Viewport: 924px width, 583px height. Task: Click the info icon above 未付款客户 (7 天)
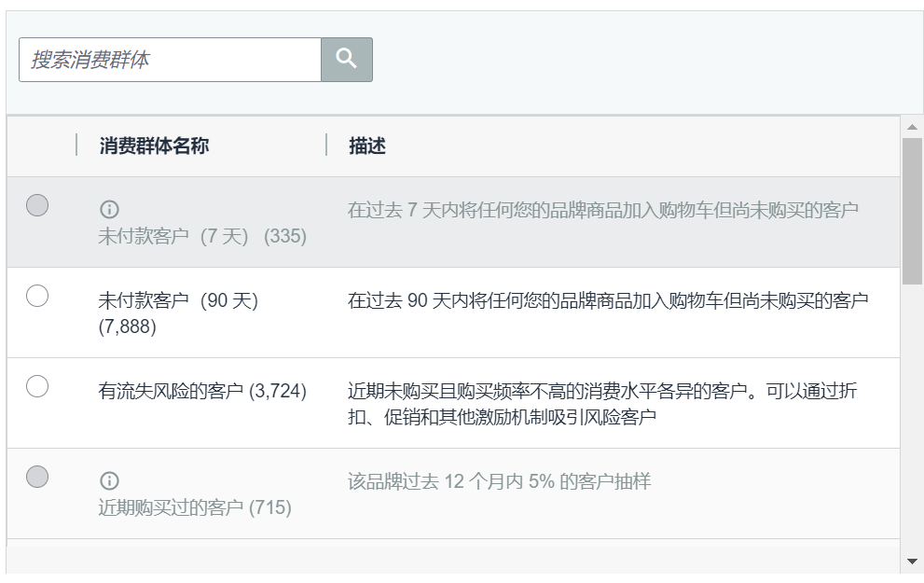(110, 209)
